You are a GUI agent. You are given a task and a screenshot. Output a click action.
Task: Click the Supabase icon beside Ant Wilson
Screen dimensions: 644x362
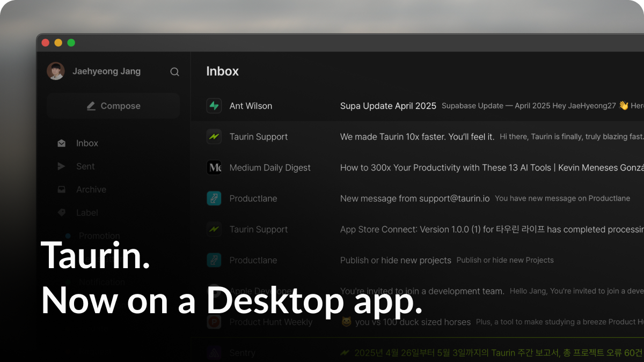tap(214, 106)
